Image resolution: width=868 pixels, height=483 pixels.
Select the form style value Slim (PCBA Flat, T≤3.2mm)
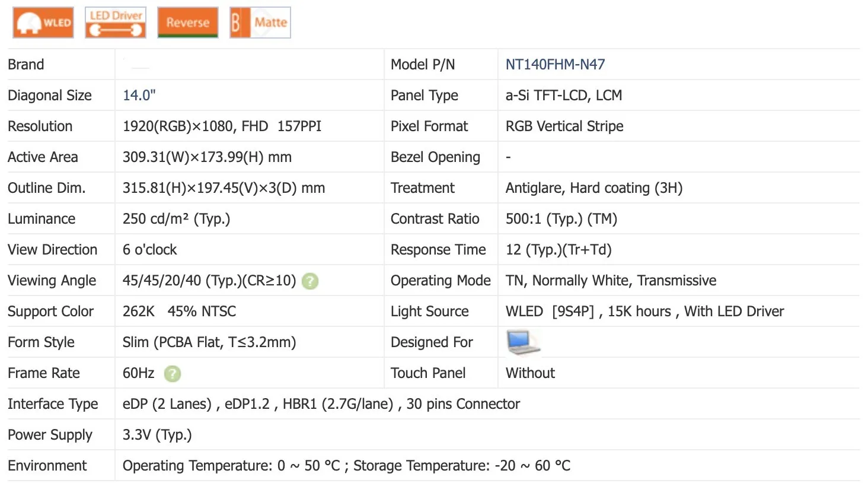[x=209, y=342]
